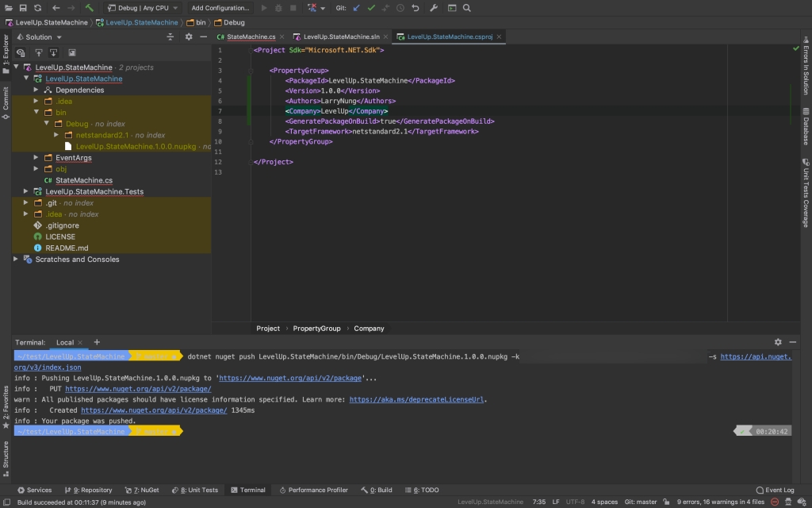Screen dimensions: 812x508
Task: Click Company in the editor breadcrumb
Action: pyautogui.click(x=369, y=329)
